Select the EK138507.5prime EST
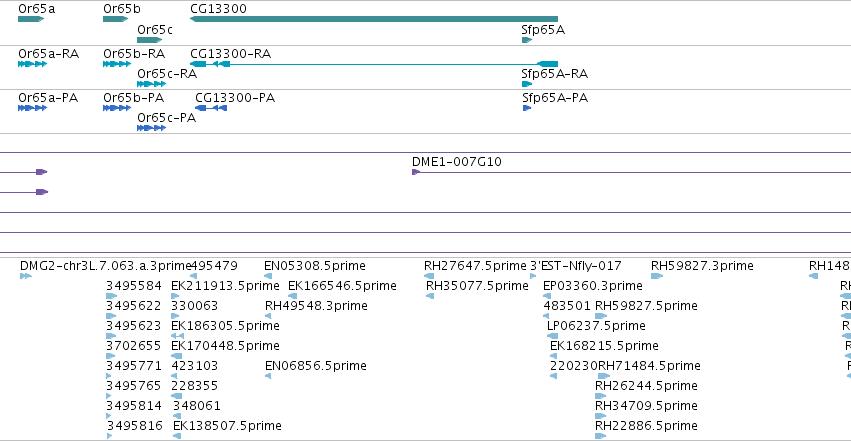This screenshot has height=441, width=851. click(177, 436)
